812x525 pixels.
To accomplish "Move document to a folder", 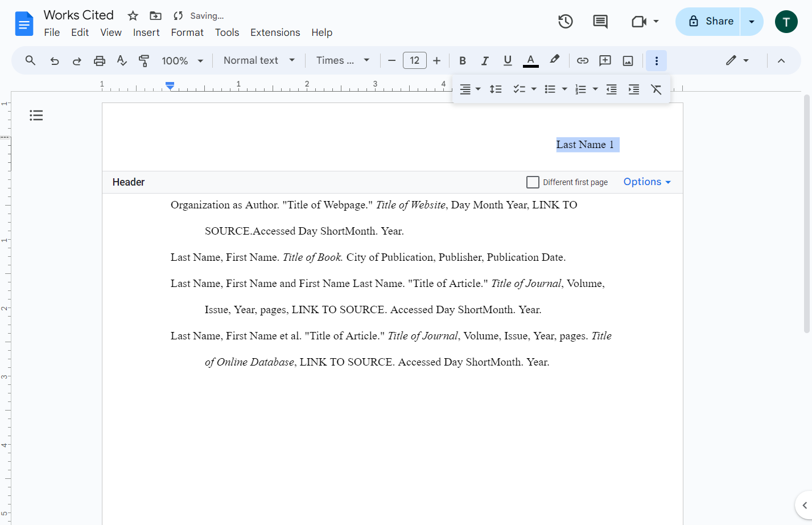I will coord(155,15).
